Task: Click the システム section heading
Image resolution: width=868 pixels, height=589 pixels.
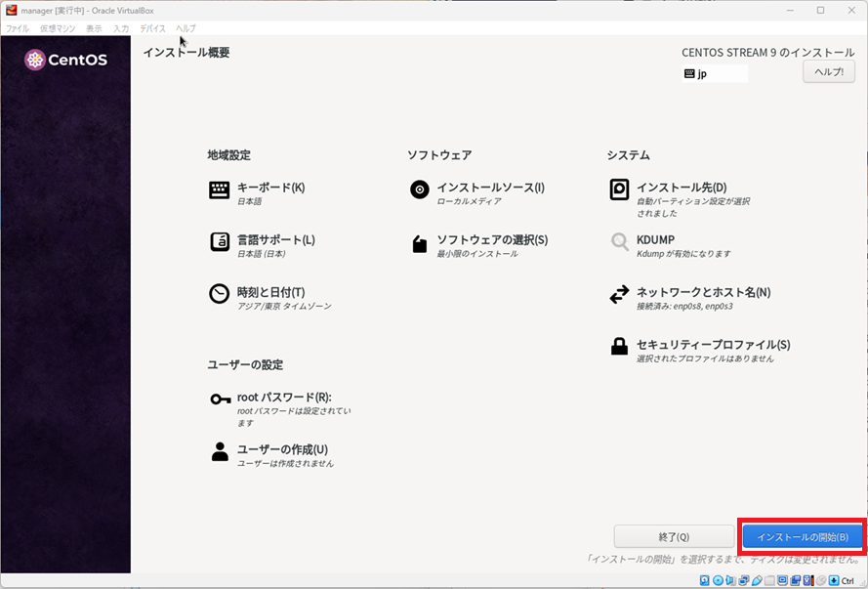Action: tap(629, 155)
